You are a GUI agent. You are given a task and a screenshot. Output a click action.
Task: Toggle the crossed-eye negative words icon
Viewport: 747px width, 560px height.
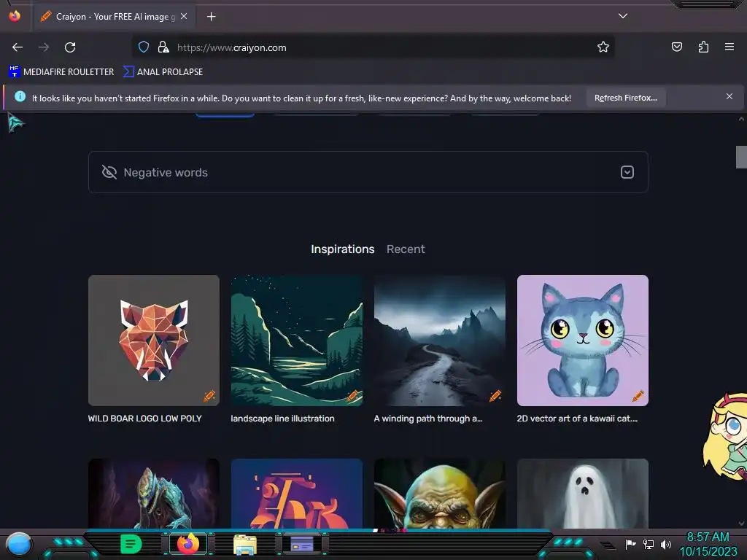click(109, 172)
